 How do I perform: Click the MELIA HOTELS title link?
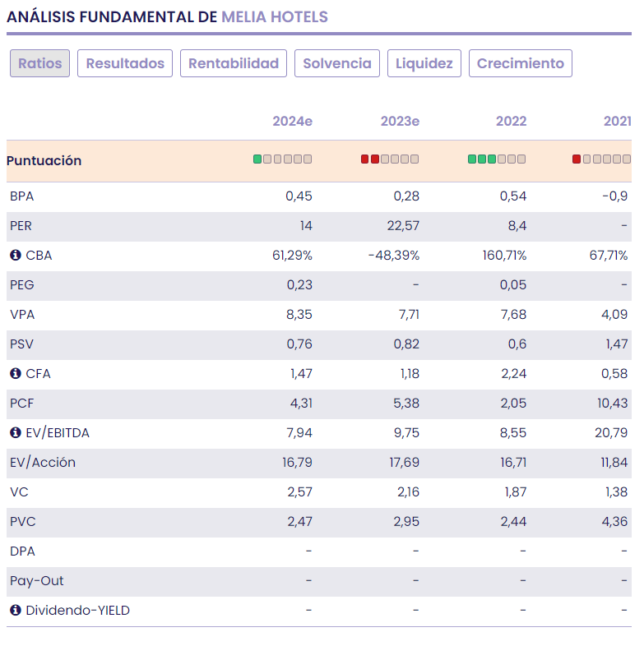tap(274, 17)
